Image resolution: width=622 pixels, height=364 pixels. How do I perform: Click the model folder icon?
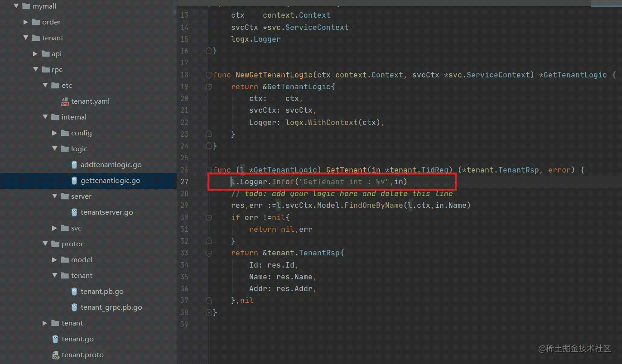pyautogui.click(x=64, y=260)
